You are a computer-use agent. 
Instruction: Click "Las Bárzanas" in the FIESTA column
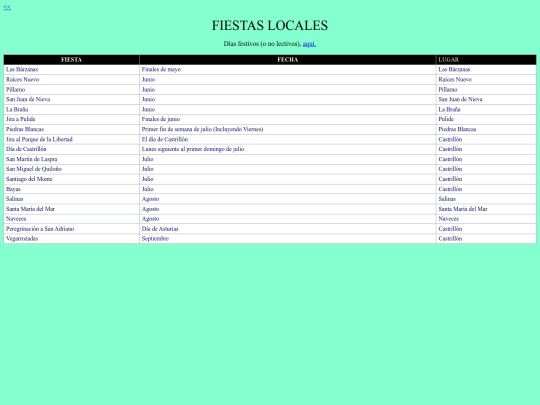point(22,69)
